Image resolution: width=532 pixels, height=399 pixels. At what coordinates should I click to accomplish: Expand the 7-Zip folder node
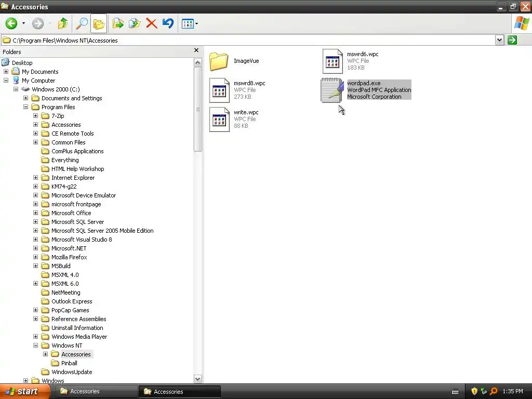pos(35,116)
